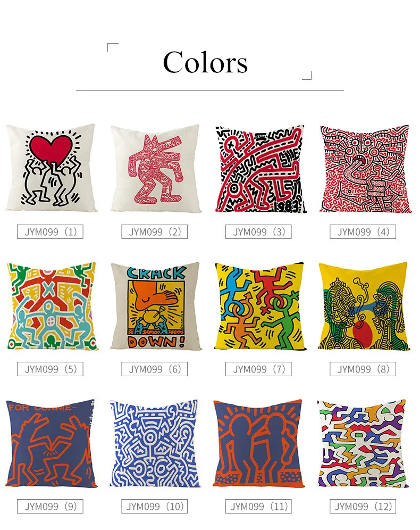Choose the yellow pillow with green heads

tap(364, 306)
